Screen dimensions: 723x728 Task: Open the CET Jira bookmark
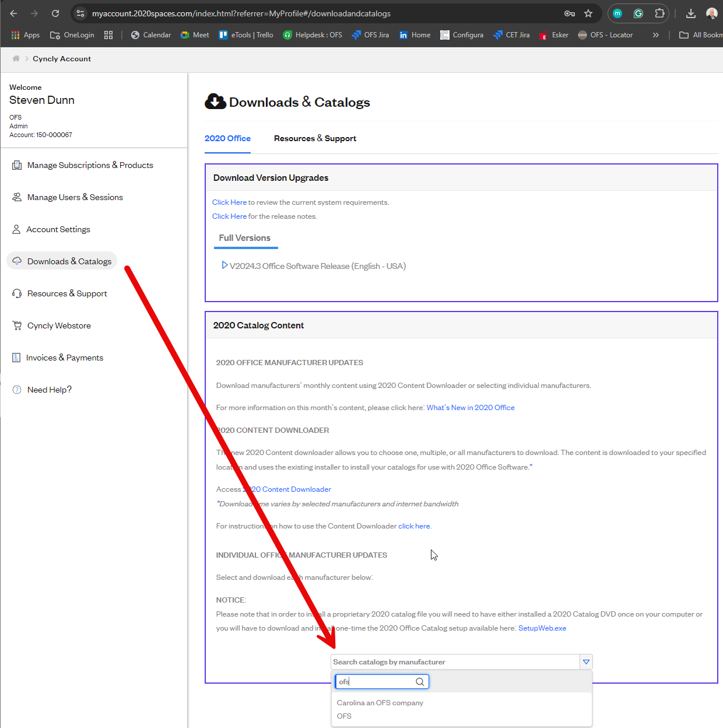point(511,35)
